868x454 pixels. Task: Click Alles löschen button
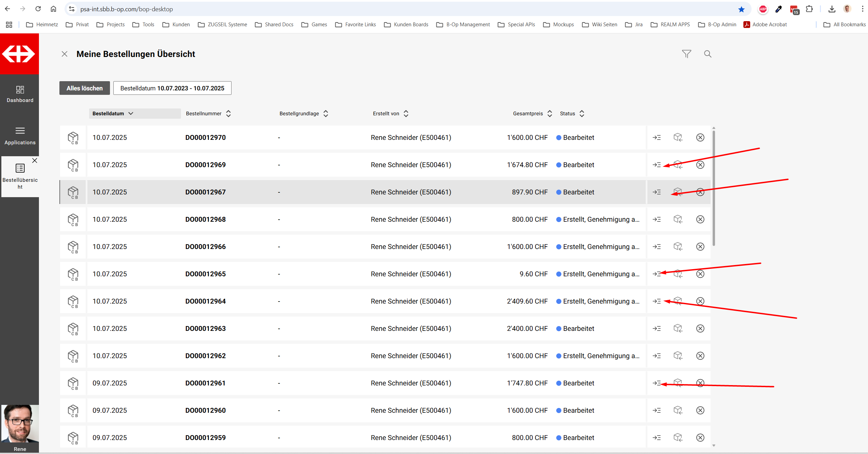coord(84,88)
